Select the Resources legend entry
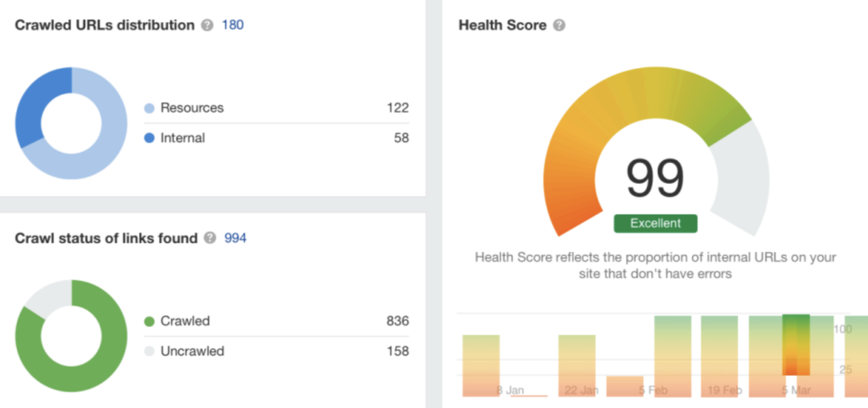868x408 pixels. click(x=184, y=108)
